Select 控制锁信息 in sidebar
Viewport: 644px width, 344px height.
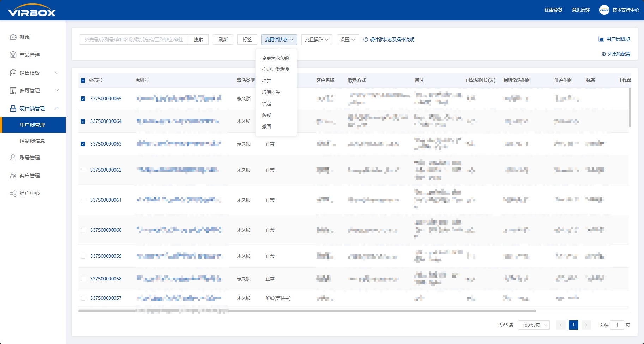pos(32,141)
